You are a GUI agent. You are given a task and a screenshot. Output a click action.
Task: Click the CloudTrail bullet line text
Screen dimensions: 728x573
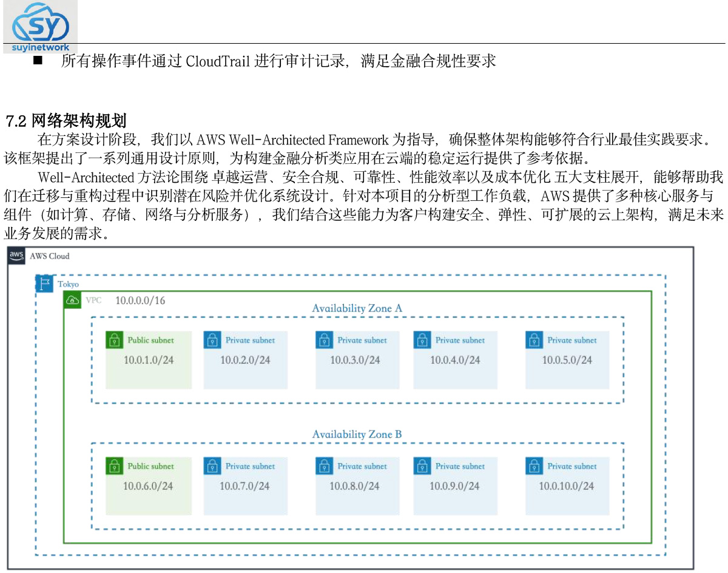click(278, 61)
